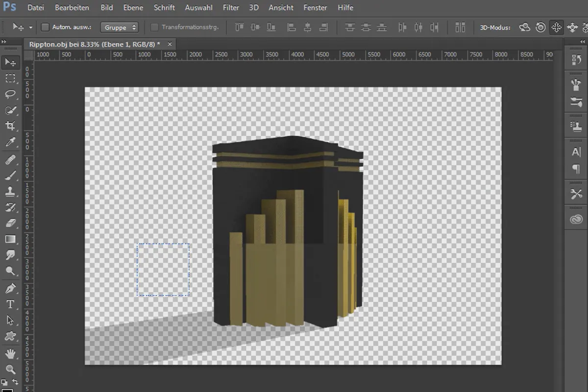Select the Rectangular Marquee tool
This screenshot has height=392, width=588.
click(10, 78)
